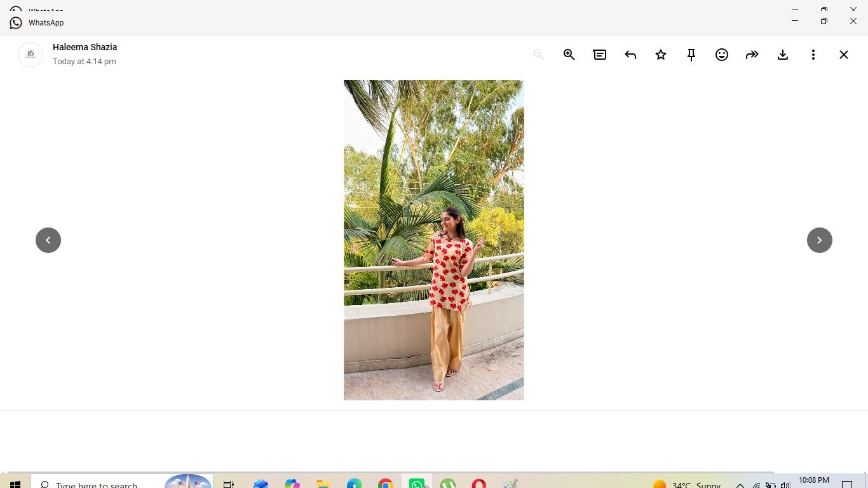Open the three-dot more options menu
868x488 pixels.
coord(813,55)
